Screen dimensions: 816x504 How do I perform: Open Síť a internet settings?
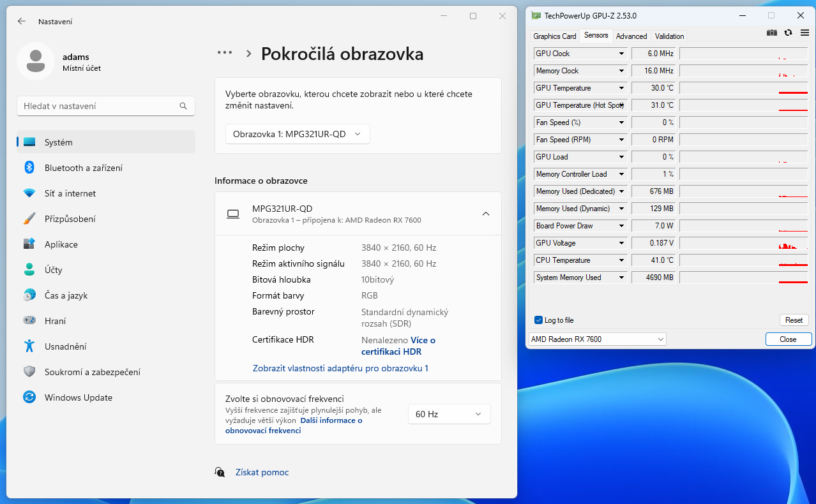coord(106,193)
